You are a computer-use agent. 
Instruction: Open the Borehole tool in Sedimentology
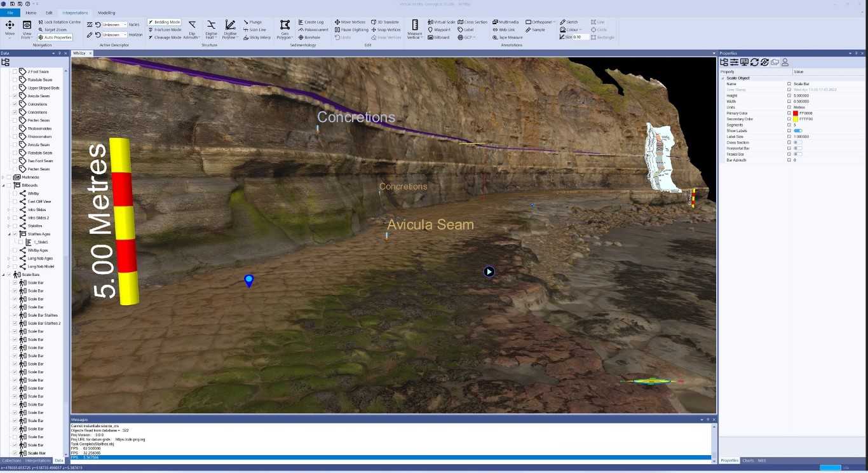click(309, 37)
